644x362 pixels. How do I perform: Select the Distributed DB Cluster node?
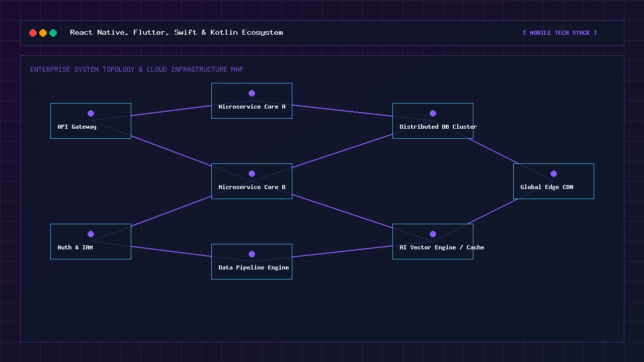433,121
